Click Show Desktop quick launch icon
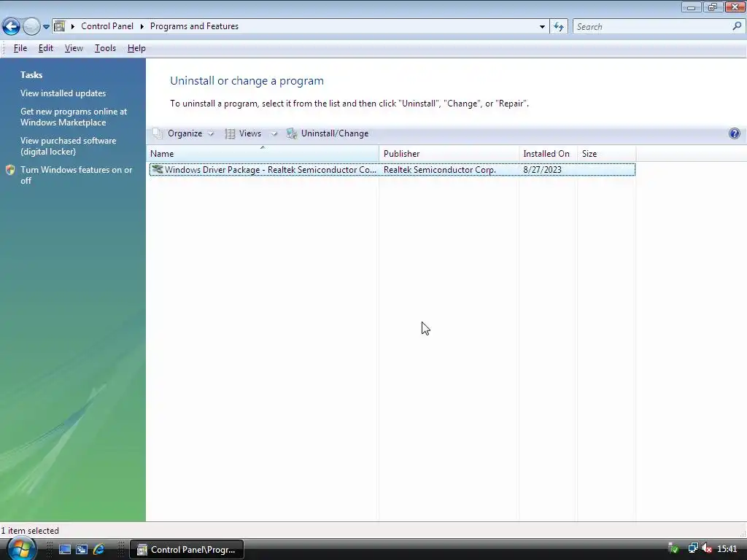This screenshot has width=747, height=560. pyautogui.click(x=65, y=550)
